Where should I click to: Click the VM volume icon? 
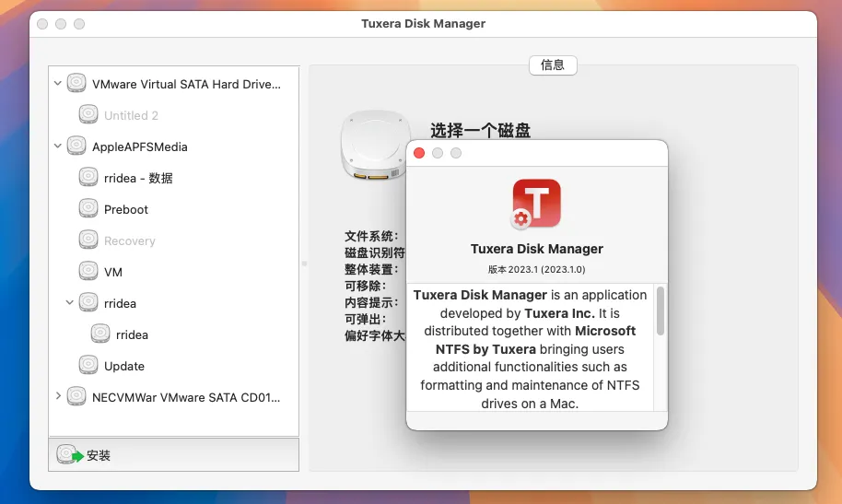coord(88,272)
